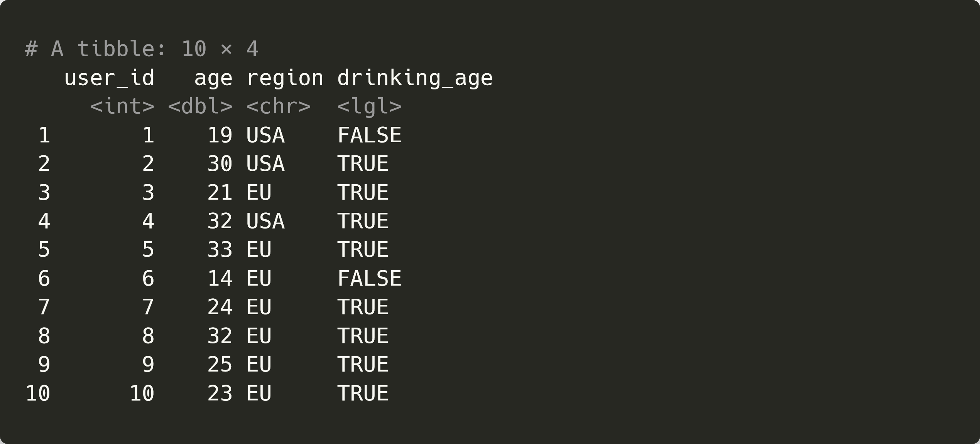Viewport: 980px width, 444px height.
Task: Click age value 33 in row 5
Action: point(220,250)
